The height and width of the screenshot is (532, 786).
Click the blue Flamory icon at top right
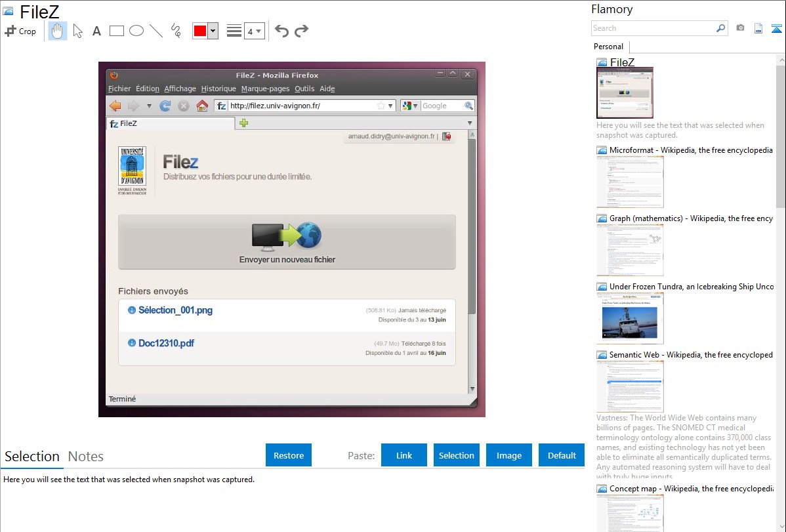(x=776, y=28)
